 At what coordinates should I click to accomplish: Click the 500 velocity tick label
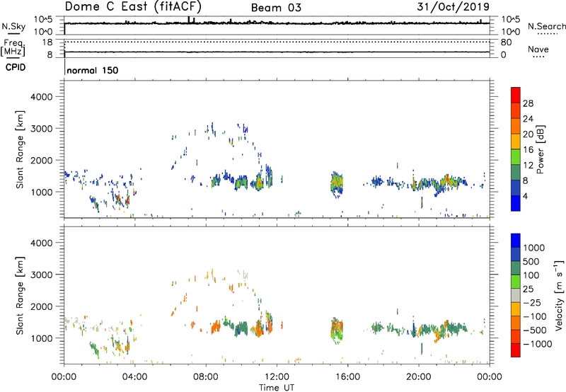(x=531, y=262)
